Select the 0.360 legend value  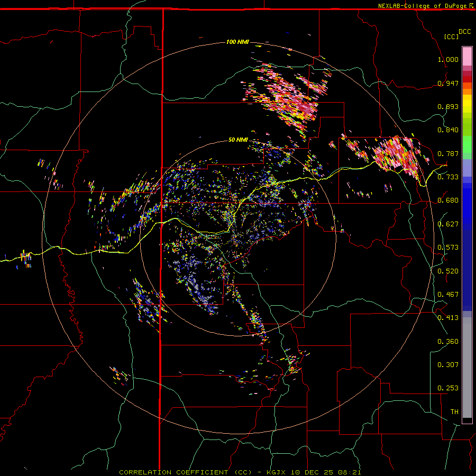pyautogui.click(x=448, y=342)
